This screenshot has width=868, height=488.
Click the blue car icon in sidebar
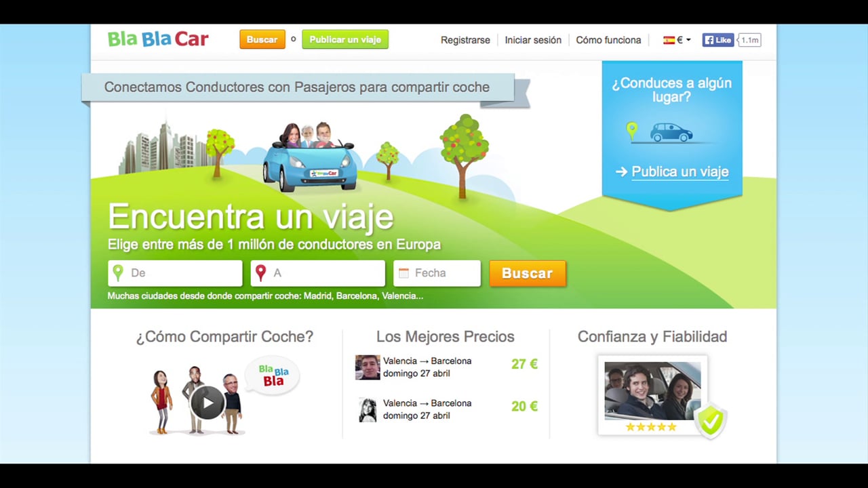click(x=671, y=132)
